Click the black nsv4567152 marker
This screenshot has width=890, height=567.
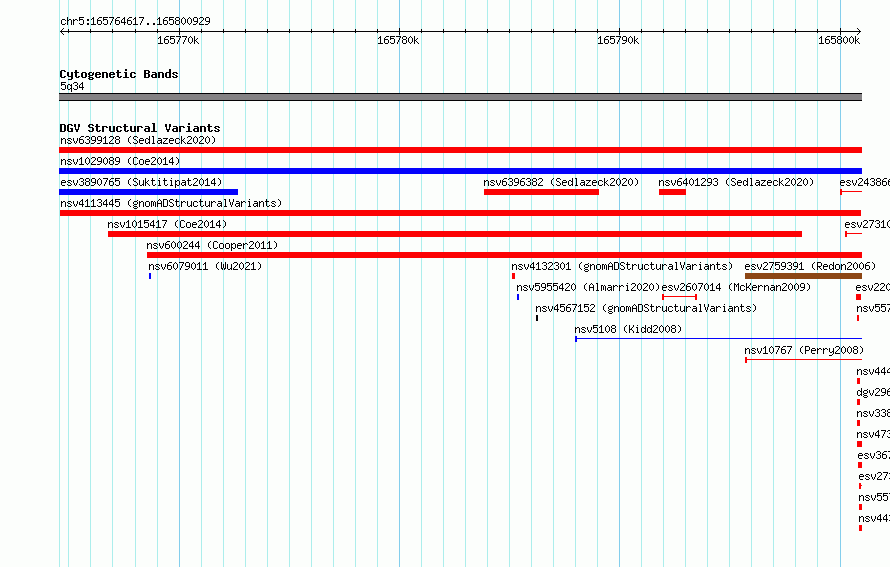pos(537,318)
